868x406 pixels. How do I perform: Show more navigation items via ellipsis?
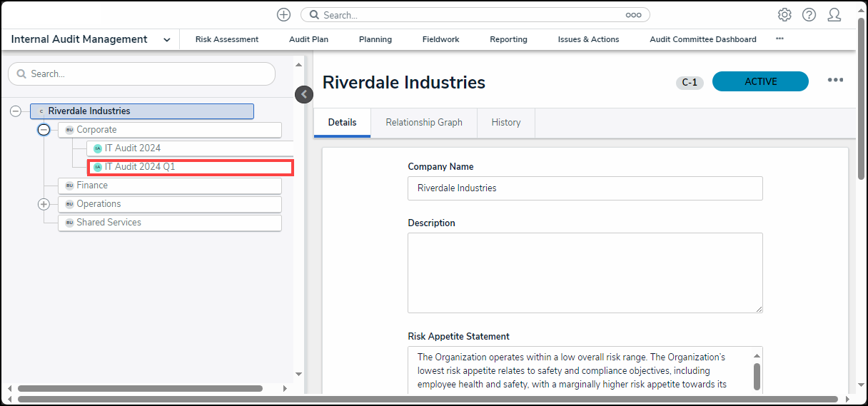pos(779,39)
